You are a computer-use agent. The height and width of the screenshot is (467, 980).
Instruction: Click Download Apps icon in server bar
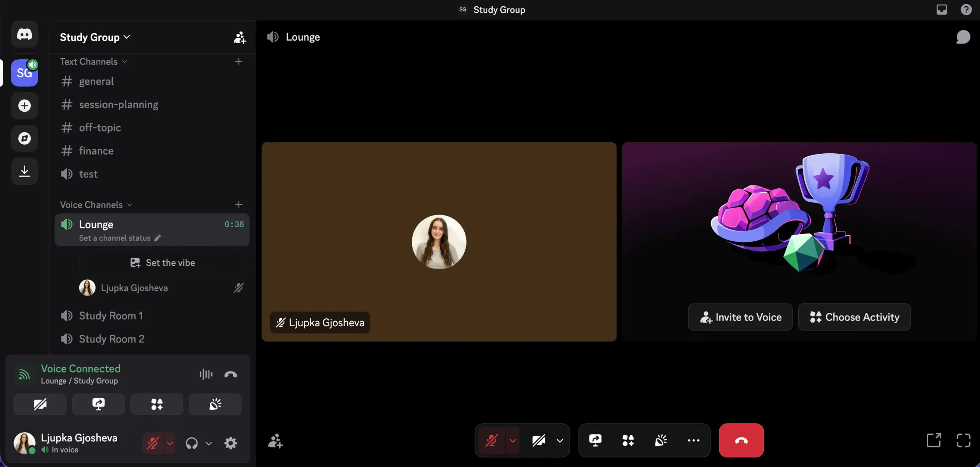[24, 171]
